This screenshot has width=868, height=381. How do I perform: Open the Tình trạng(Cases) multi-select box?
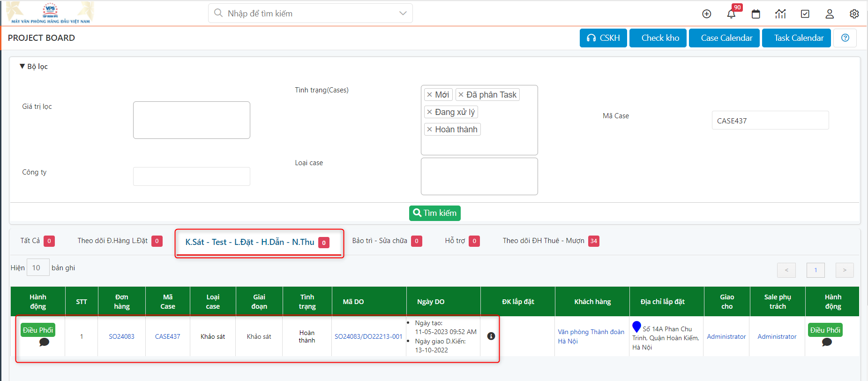(x=479, y=120)
